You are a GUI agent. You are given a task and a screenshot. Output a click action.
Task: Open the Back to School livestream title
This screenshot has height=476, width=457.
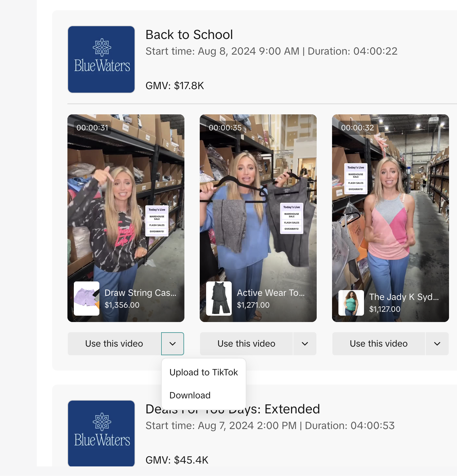click(x=189, y=35)
